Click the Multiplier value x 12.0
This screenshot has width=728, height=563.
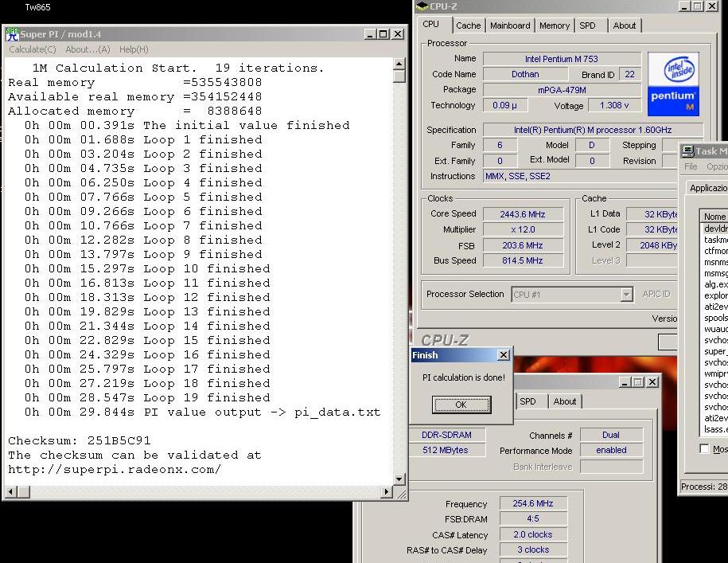pos(523,229)
